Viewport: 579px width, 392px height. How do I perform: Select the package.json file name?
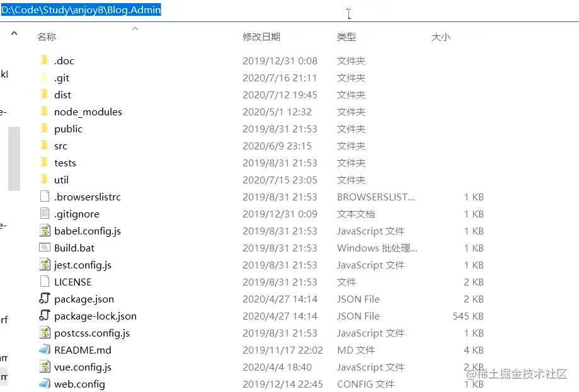coord(84,299)
